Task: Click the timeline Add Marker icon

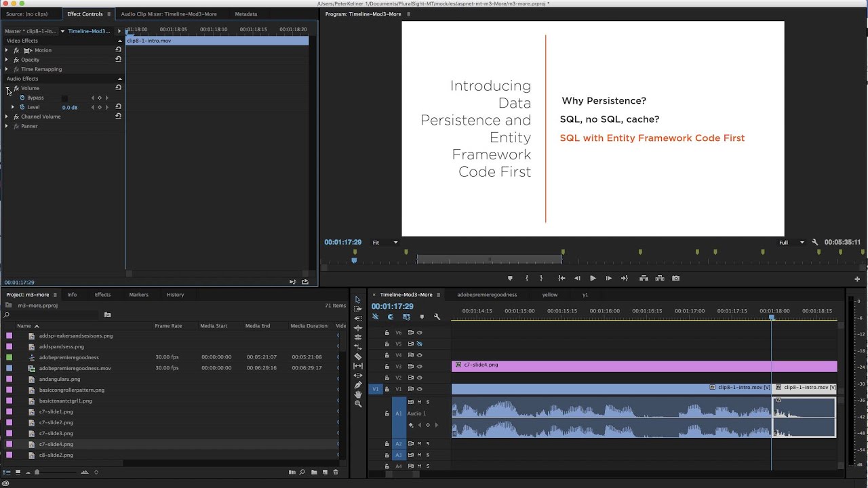Action: pos(422,317)
